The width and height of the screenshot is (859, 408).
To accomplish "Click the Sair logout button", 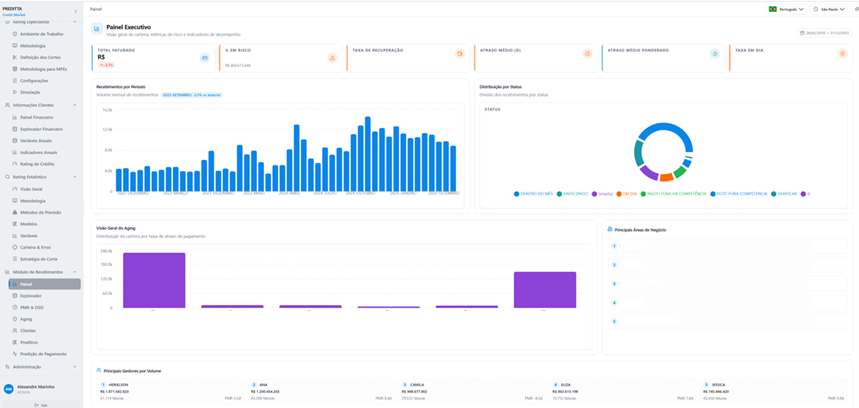I will [x=42, y=405].
